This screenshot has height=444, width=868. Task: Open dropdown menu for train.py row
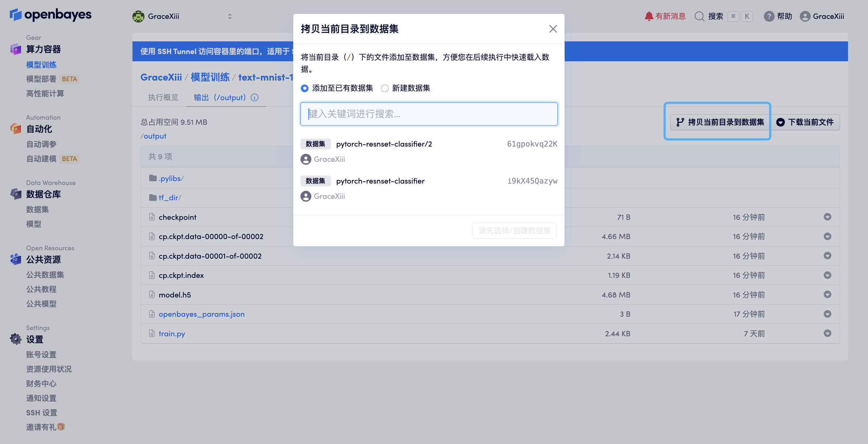[x=827, y=333]
